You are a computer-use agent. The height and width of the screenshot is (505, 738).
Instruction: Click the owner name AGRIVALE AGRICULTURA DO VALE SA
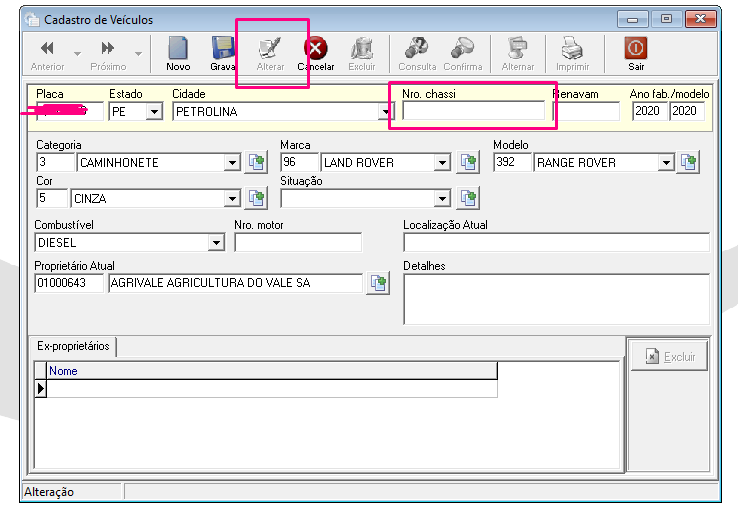coord(235,283)
